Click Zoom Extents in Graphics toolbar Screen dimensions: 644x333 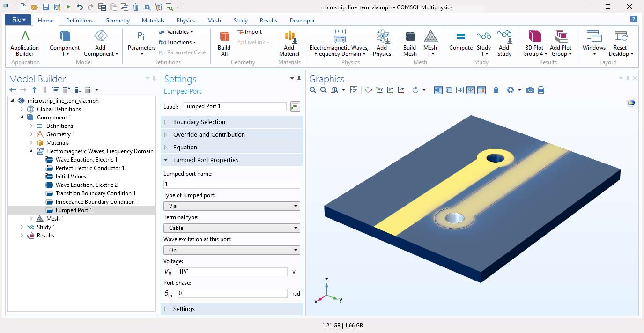pos(354,90)
